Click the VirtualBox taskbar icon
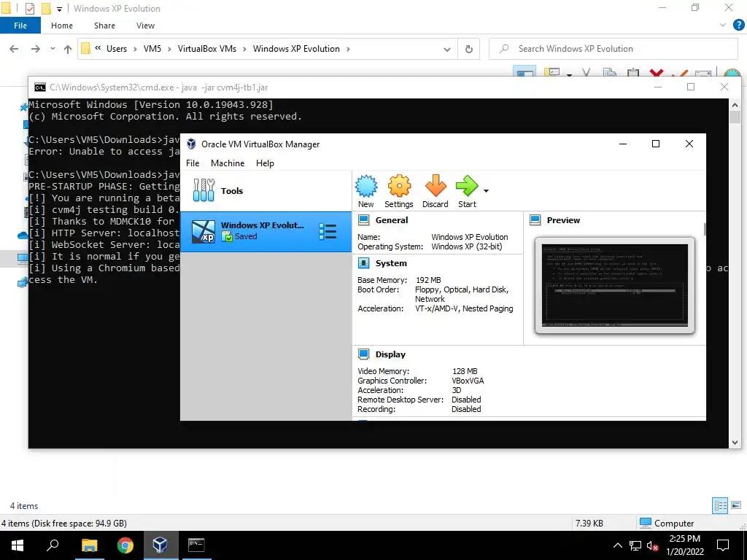Screen dimensions: 747x560 [160, 545]
